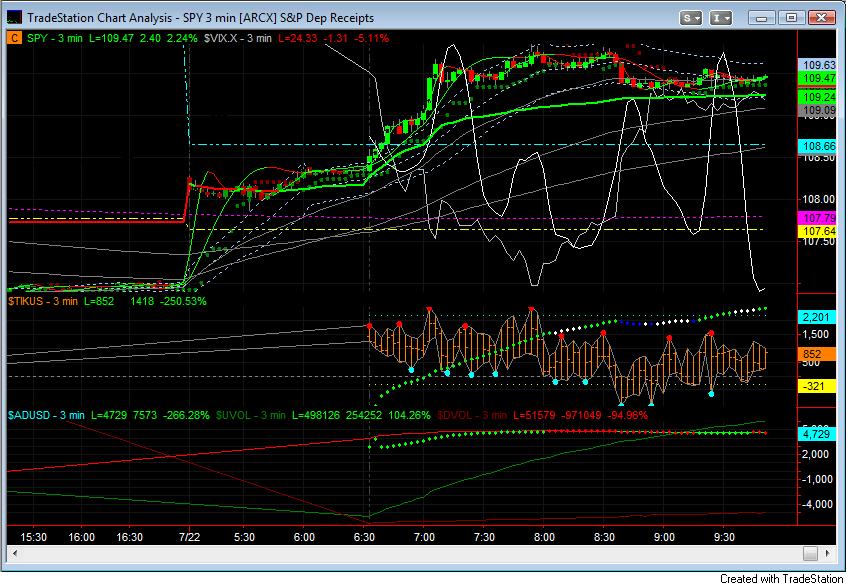
Task: Click the left scroll arrow of horizontal scrollbar
Action: (14, 553)
